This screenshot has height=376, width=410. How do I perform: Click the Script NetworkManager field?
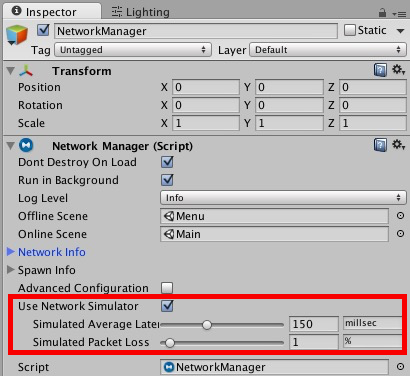click(274, 367)
